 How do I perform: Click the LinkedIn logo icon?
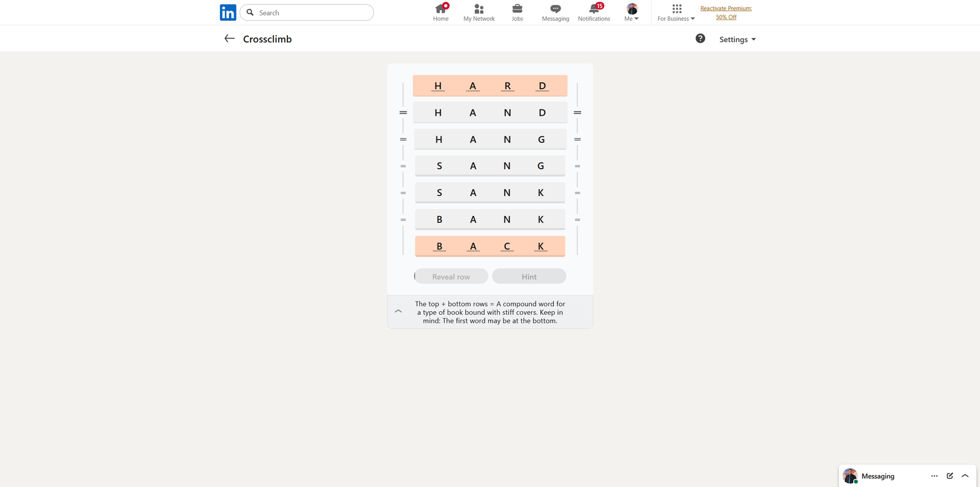(228, 12)
